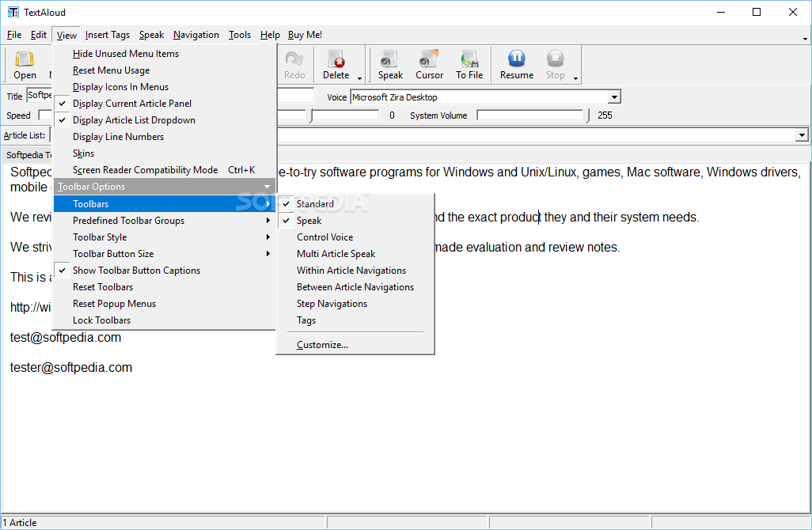This screenshot has height=530, width=812.
Task: Click the Cursor speak toolbar icon
Action: [x=429, y=65]
